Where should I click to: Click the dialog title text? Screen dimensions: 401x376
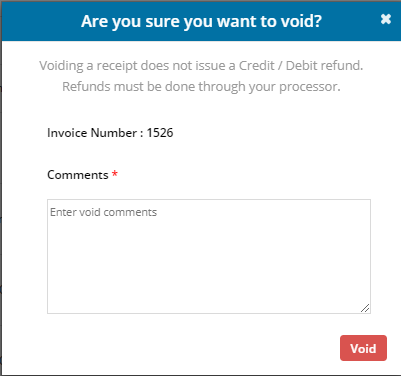click(x=201, y=21)
